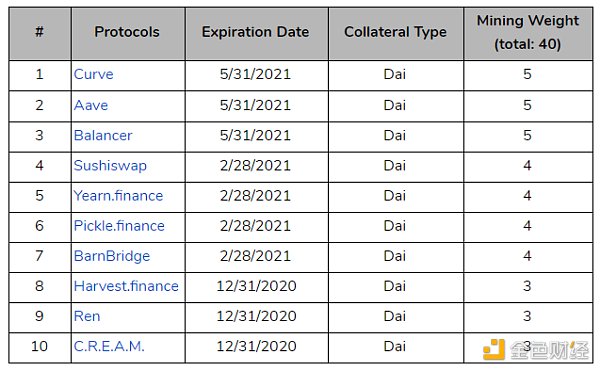Open the C.R.E.A.M. link
This screenshot has height=371, width=600.
(x=109, y=347)
